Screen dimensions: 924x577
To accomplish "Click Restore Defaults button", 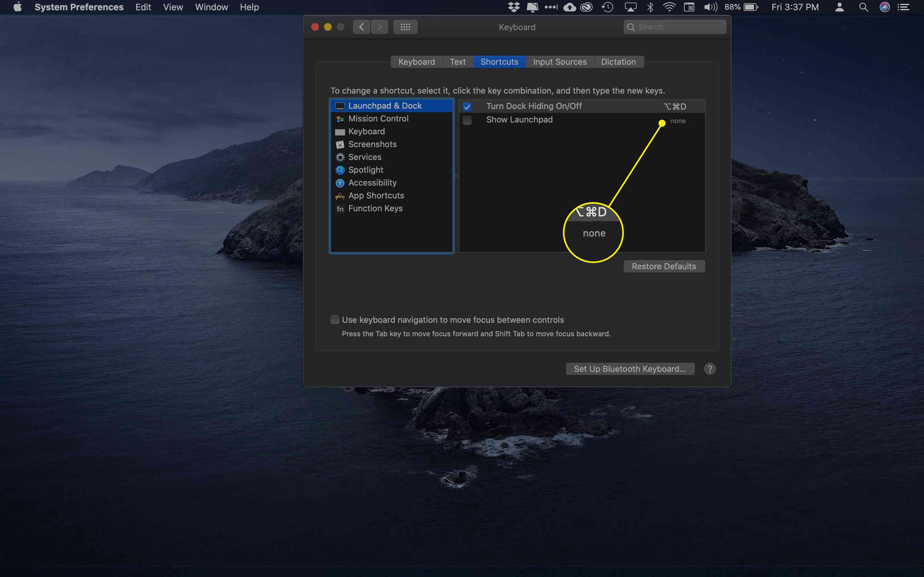I will pyautogui.click(x=664, y=266).
